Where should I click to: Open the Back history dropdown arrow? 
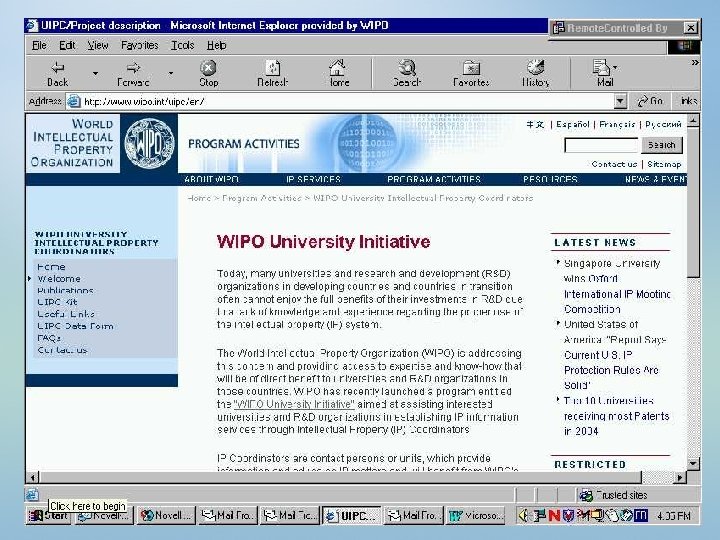pyautogui.click(x=95, y=73)
